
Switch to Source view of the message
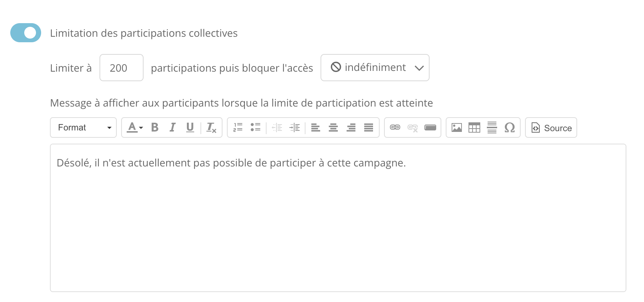click(x=551, y=127)
